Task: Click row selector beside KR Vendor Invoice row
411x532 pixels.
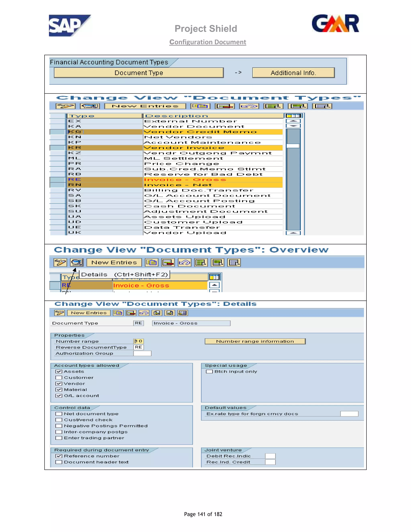Action: [x=57, y=148]
